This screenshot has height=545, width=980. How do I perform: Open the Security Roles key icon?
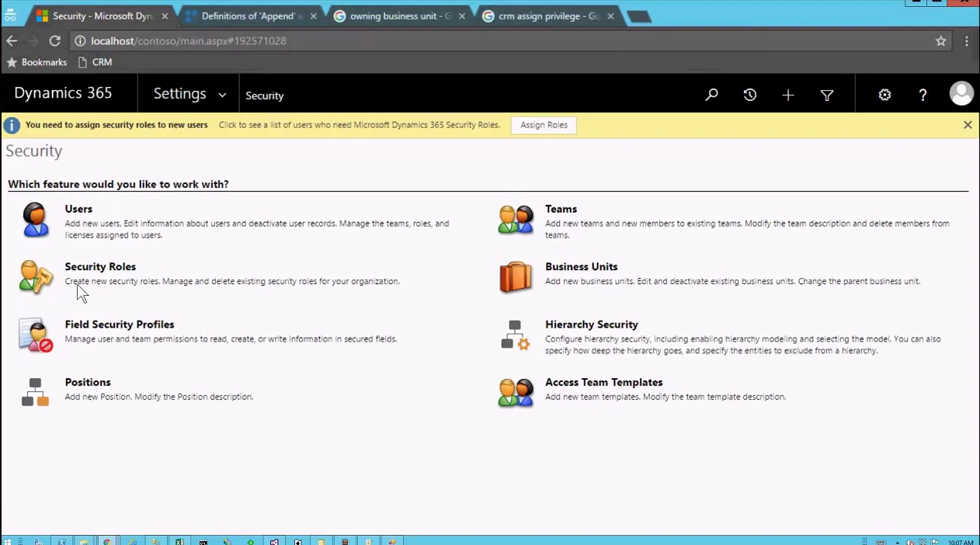point(35,277)
